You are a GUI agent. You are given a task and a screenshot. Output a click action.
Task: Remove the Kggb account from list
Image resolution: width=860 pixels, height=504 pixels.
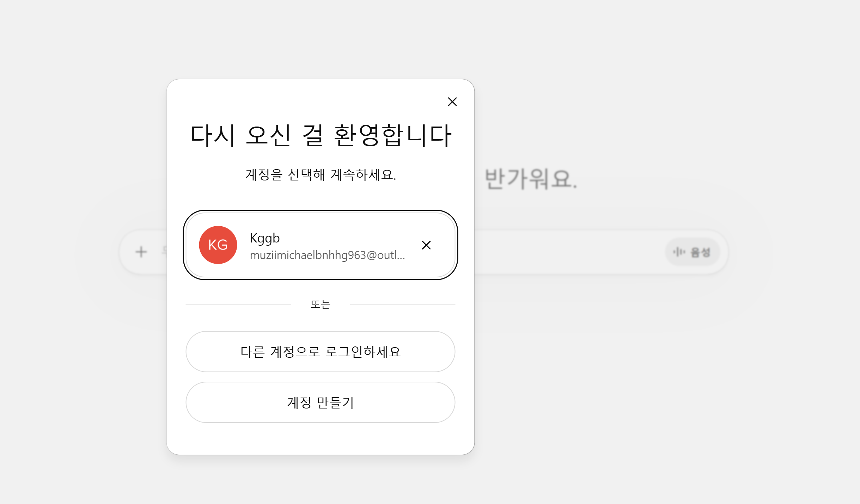(426, 245)
